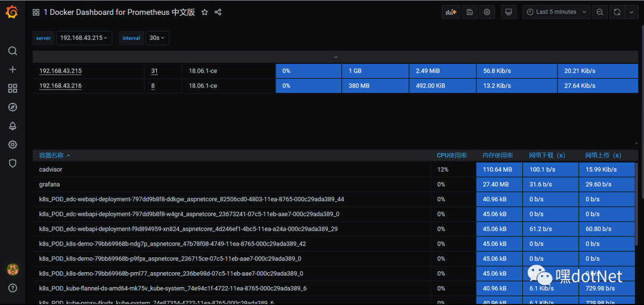Click the 12% CPU value for cadvisor
This screenshot has height=305, width=644.
[442, 169]
